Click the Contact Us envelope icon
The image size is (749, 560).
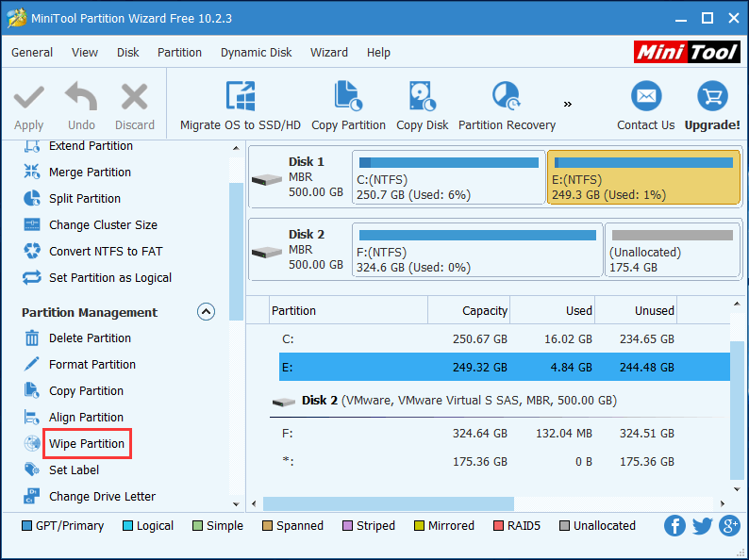[x=646, y=96]
